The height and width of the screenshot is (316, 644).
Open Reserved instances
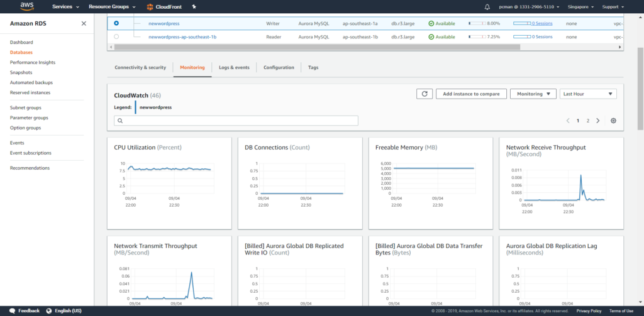(30, 92)
